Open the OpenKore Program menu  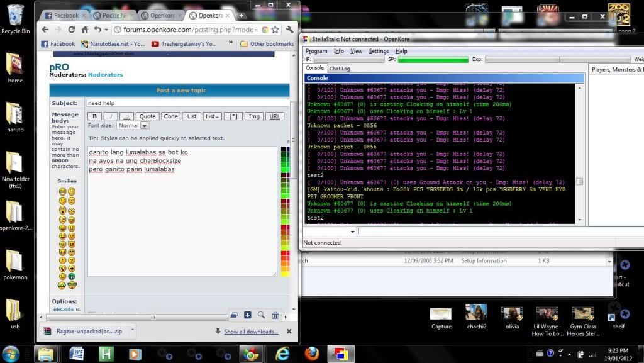tap(316, 51)
